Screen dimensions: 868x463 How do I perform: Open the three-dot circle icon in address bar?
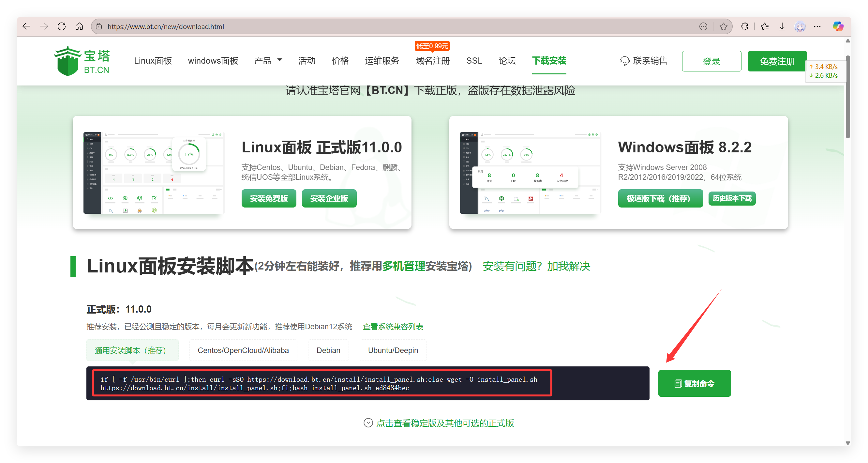703,26
